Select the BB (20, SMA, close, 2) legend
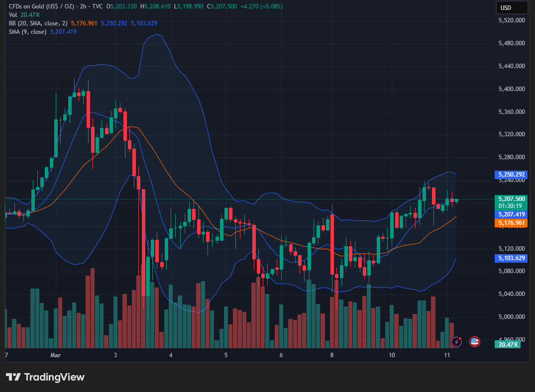 tap(38, 23)
